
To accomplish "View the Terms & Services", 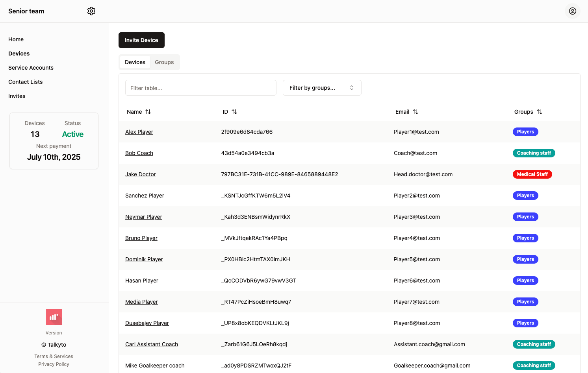I will pyautogui.click(x=54, y=356).
